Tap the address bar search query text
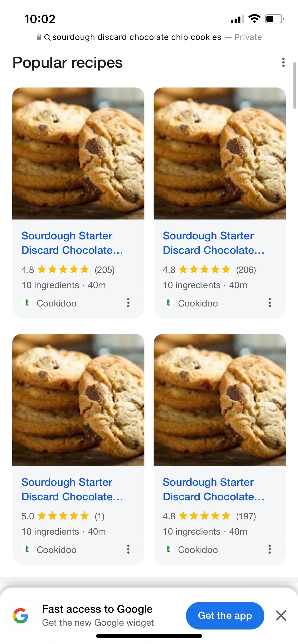The height and width of the screenshot is (644, 298). click(137, 37)
